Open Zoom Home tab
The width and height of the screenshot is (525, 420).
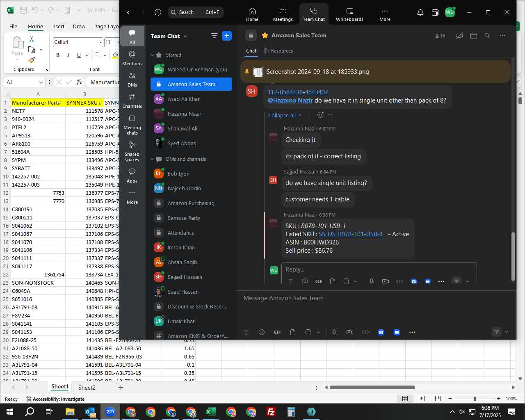252,14
